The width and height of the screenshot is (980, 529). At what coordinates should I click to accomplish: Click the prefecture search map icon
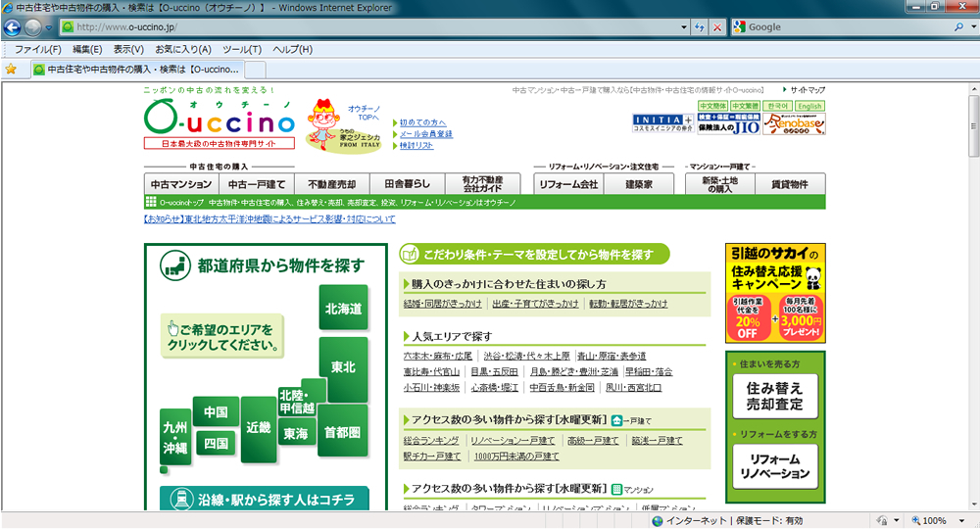point(175,265)
